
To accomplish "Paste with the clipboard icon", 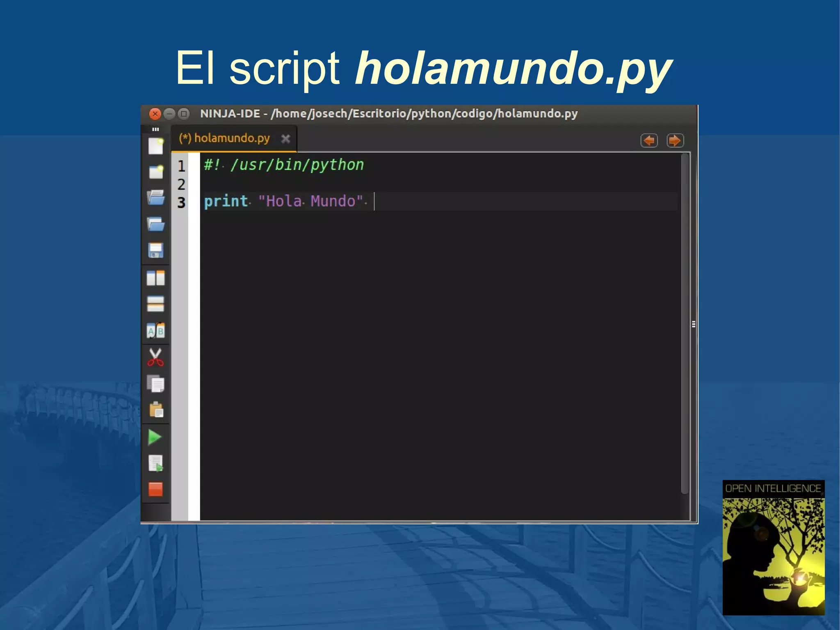I will [x=156, y=409].
